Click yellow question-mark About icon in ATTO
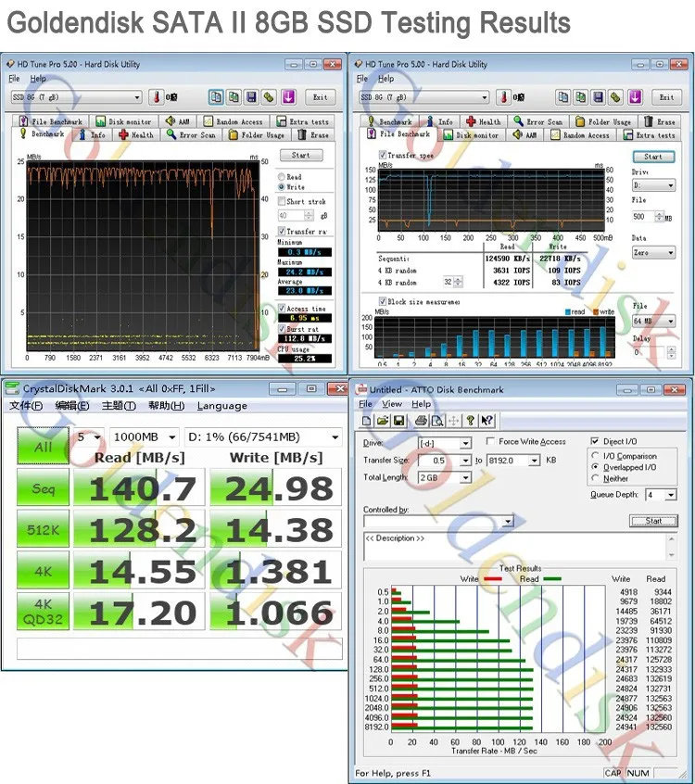 coord(470,421)
